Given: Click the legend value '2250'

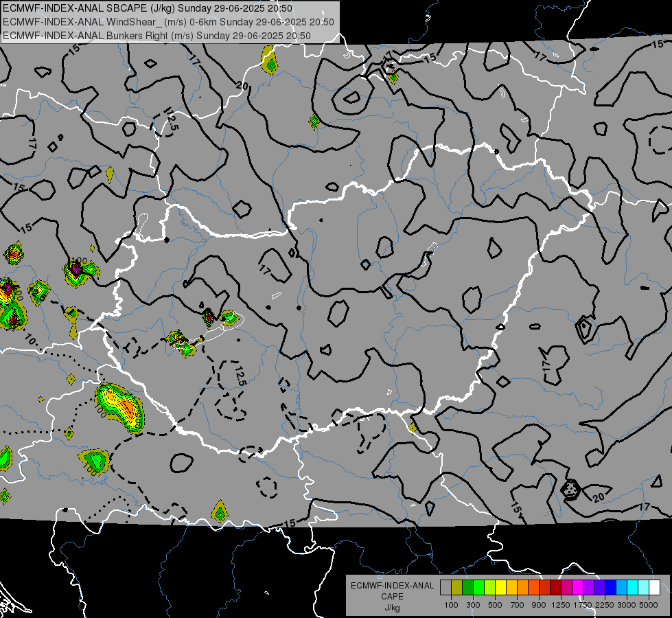Looking at the screenshot, I should click(605, 605).
